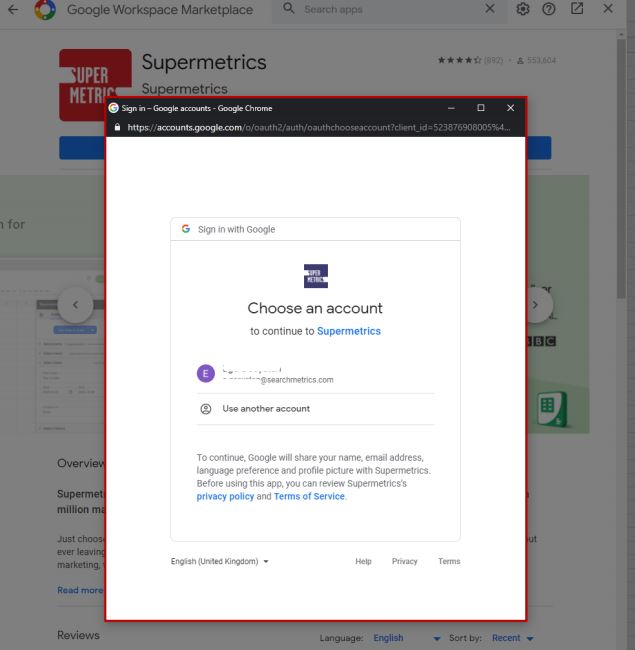The width and height of the screenshot is (635, 650).
Task: Click the blue install button left portion
Action: 82,148
